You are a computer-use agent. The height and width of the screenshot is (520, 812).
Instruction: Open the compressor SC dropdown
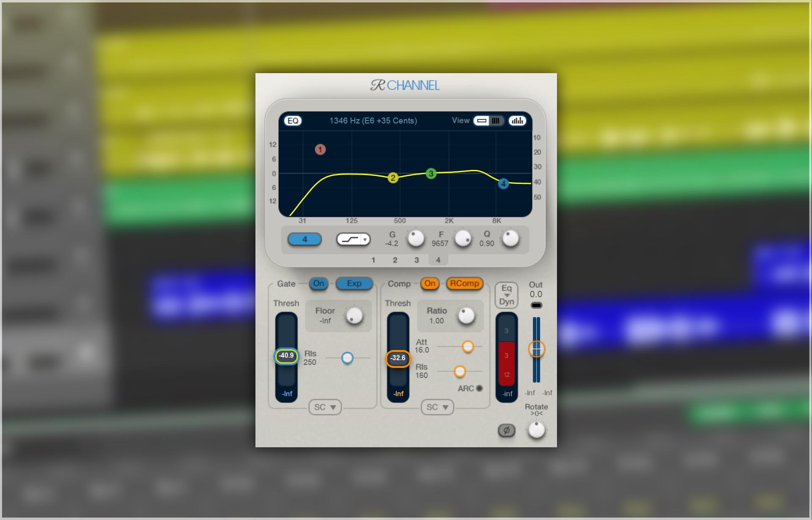[x=437, y=407]
